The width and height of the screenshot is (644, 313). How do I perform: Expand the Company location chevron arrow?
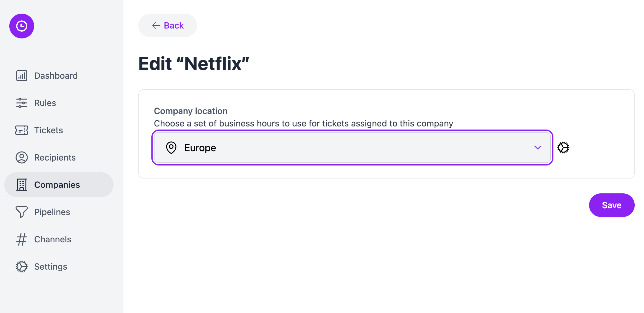pos(538,148)
